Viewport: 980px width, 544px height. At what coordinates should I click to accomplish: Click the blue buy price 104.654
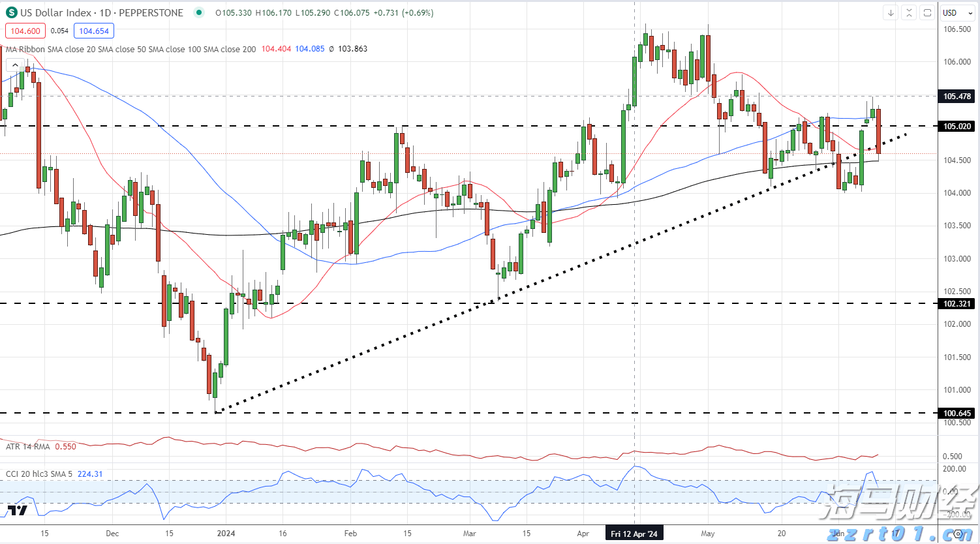[94, 31]
